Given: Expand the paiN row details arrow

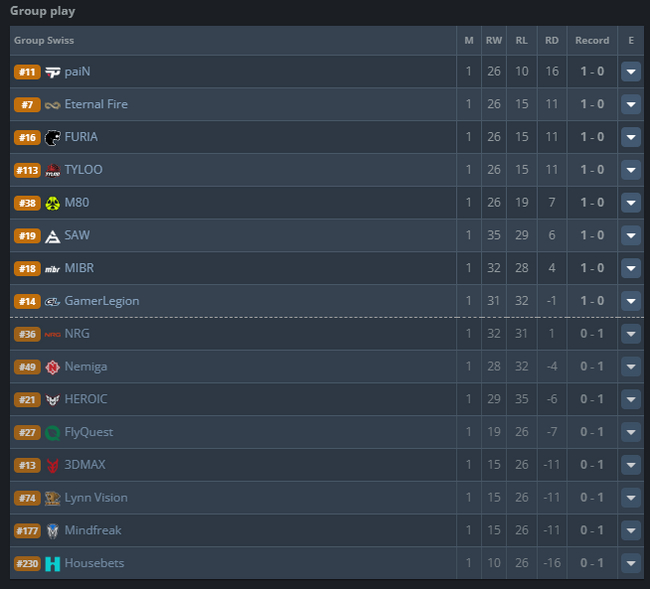Looking at the screenshot, I should tap(631, 72).
